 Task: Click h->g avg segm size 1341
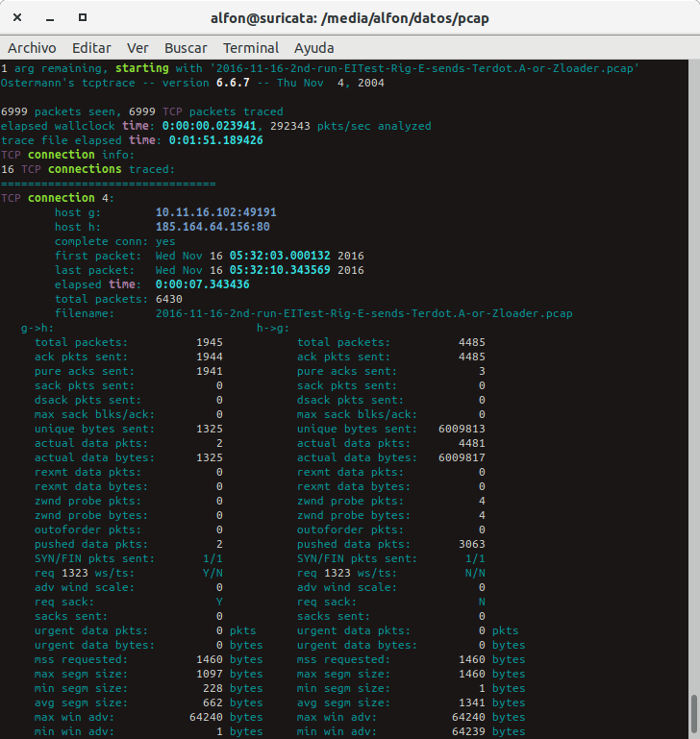[472, 702]
